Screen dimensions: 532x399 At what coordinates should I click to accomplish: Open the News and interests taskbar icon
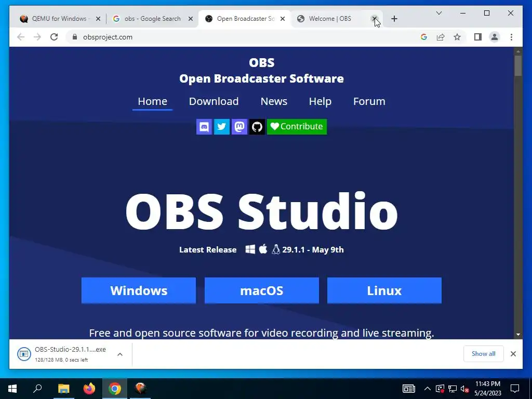point(408,389)
